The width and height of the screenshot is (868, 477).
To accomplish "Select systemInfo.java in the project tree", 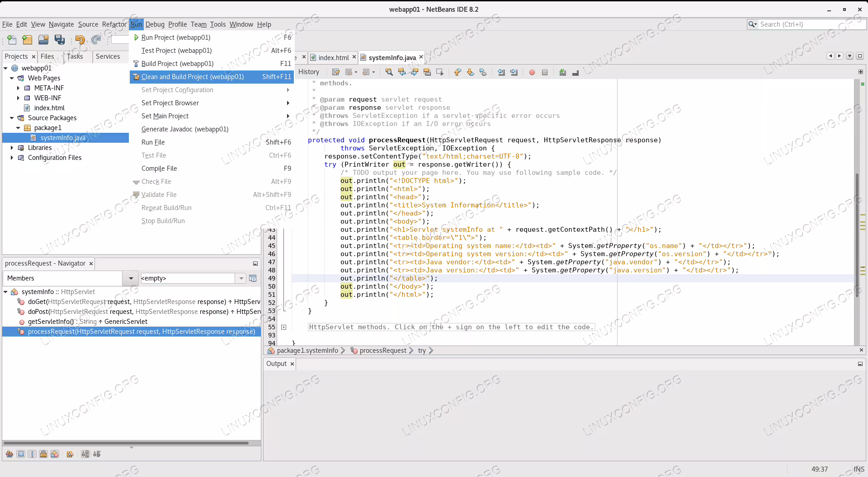I will point(63,138).
